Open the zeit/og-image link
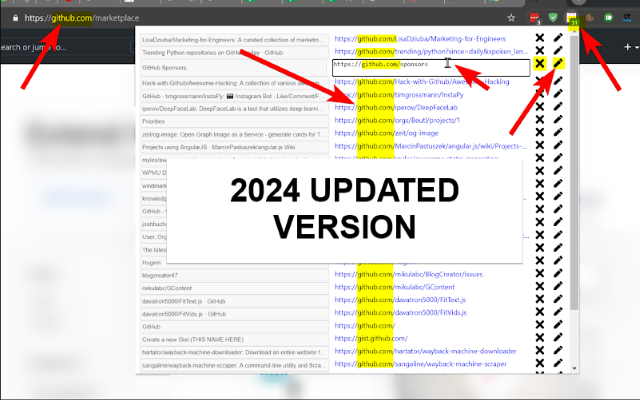Viewport: 640px width, 400px height. coord(386,133)
